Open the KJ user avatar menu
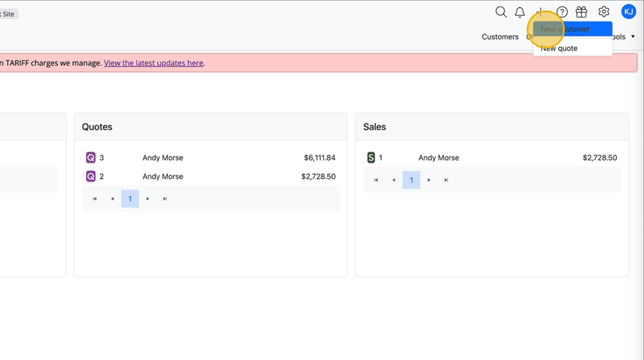644x360 pixels. click(628, 11)
